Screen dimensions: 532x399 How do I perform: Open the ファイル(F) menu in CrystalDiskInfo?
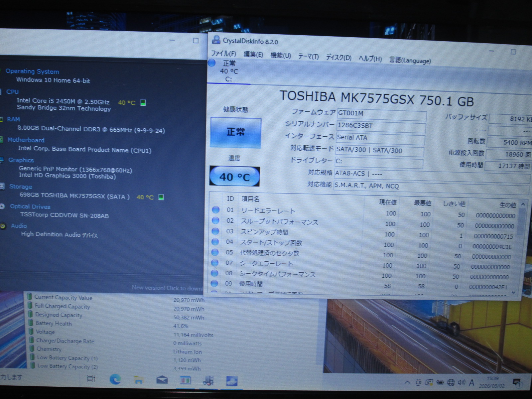click(x=223, y=54)
